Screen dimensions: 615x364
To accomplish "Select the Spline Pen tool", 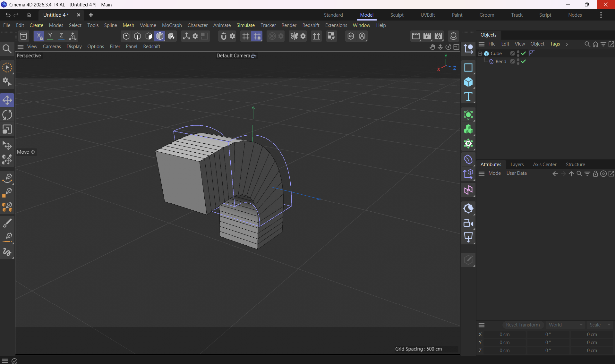I will [x=7, y=178].
